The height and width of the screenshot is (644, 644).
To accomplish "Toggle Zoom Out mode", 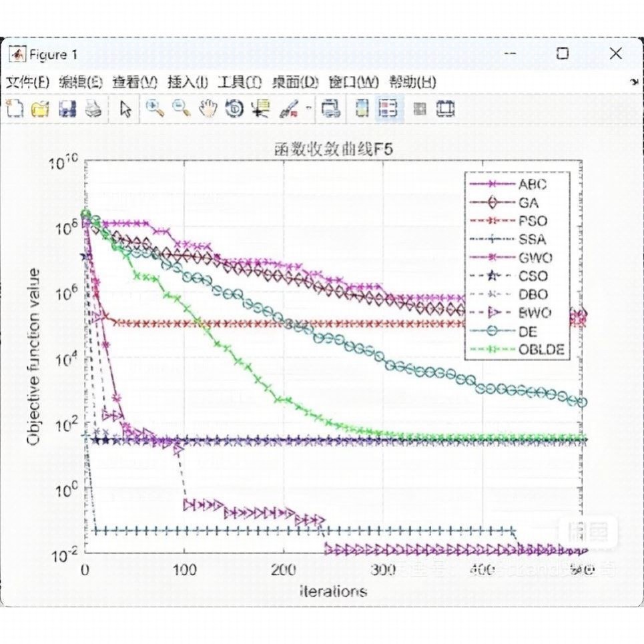I will coord(180,109).
